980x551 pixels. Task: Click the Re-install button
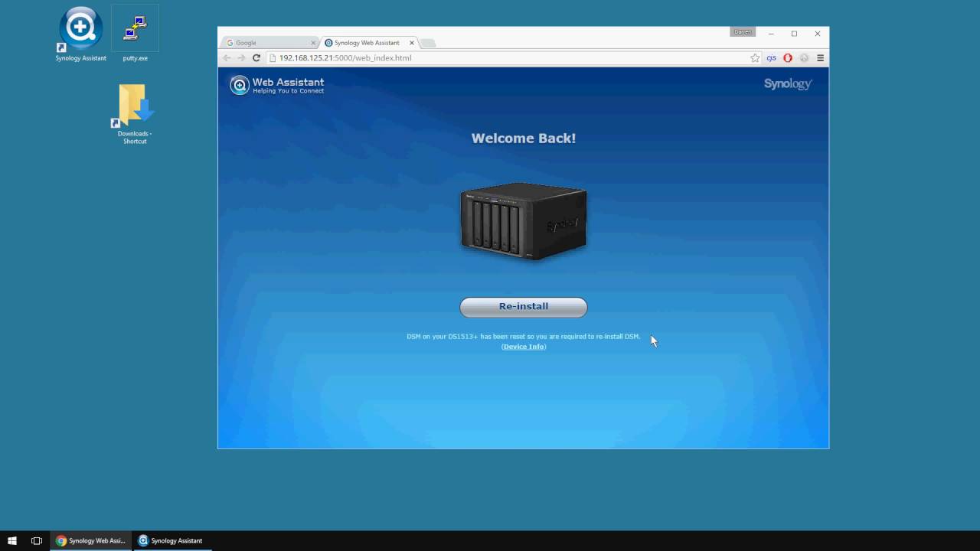click(x=524, y=307)
